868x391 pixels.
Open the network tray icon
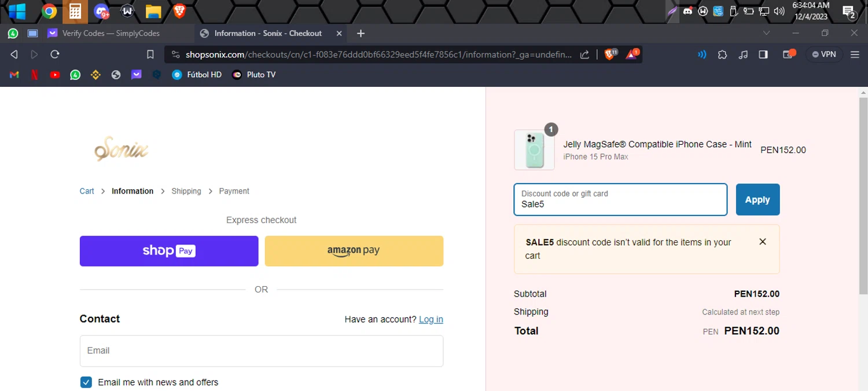764,11
